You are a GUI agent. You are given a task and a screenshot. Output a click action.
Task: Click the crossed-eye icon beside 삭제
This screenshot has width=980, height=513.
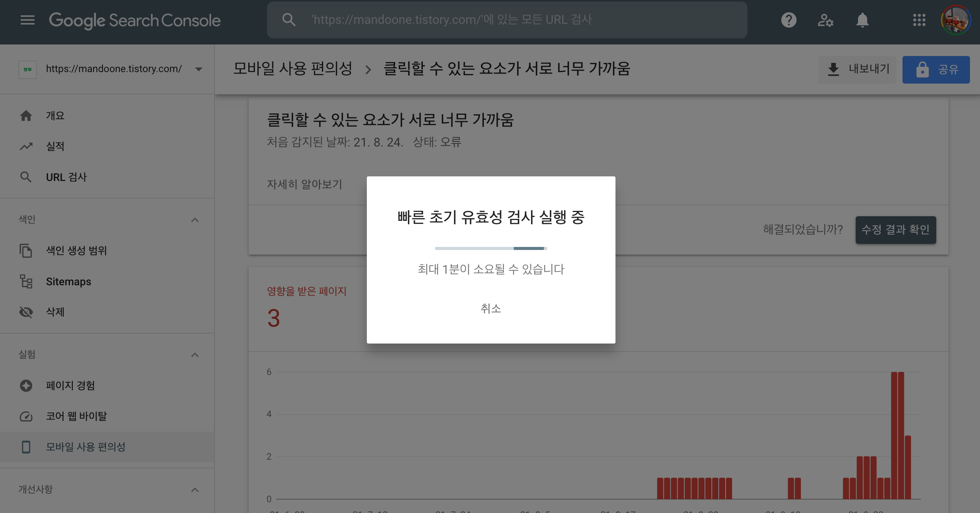pyautogui.click(x=26, y=312)
